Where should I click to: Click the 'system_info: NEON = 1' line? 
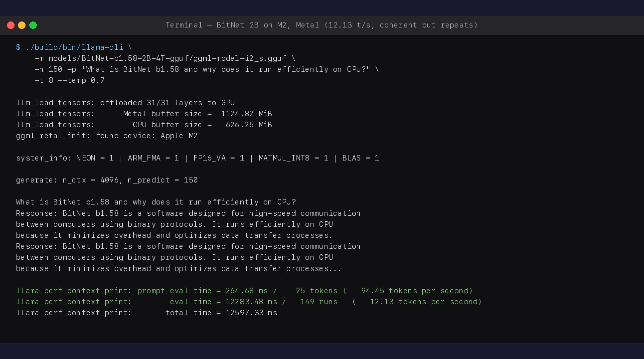click(x=198, y=158)
